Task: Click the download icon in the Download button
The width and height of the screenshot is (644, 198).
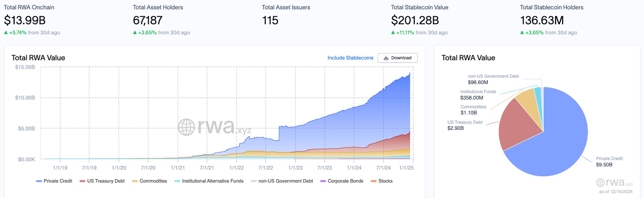Action: (x=386, y=58)
